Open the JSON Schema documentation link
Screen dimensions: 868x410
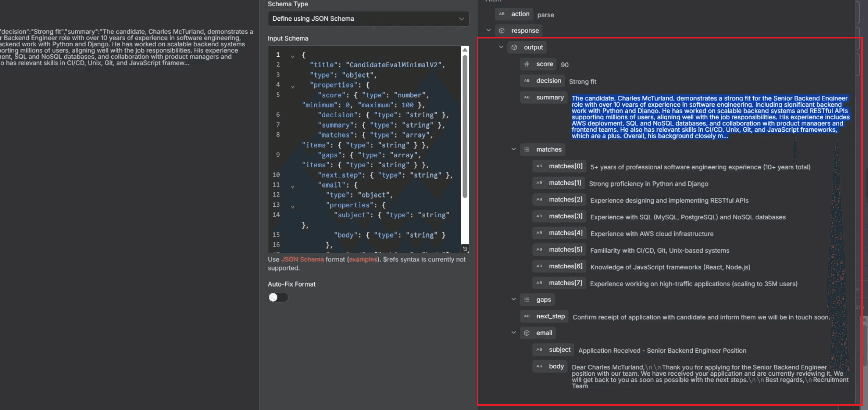(x=302, y=259)
